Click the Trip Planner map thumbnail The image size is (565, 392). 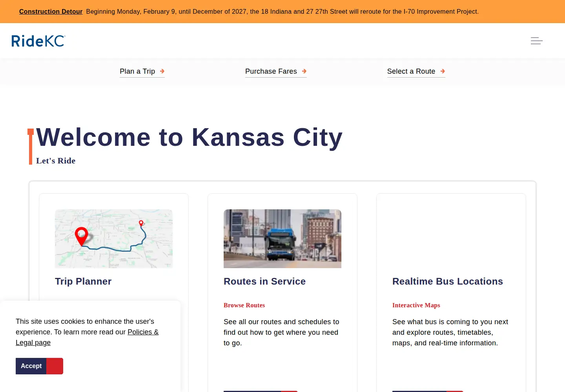click(x=114, y=239)
